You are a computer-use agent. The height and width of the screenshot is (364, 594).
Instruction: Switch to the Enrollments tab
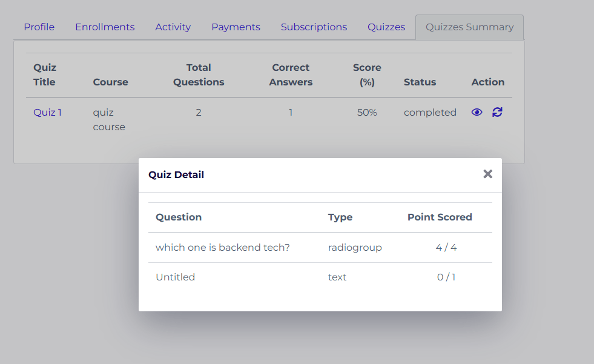coord(105,27)
